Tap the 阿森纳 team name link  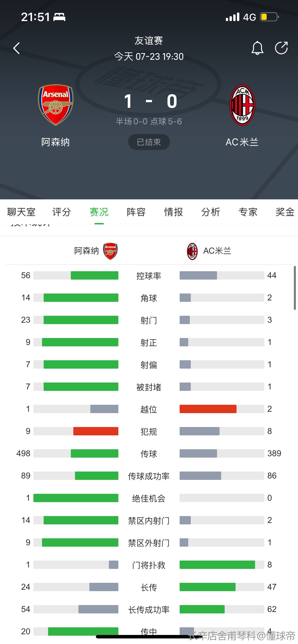coord(55,142)
